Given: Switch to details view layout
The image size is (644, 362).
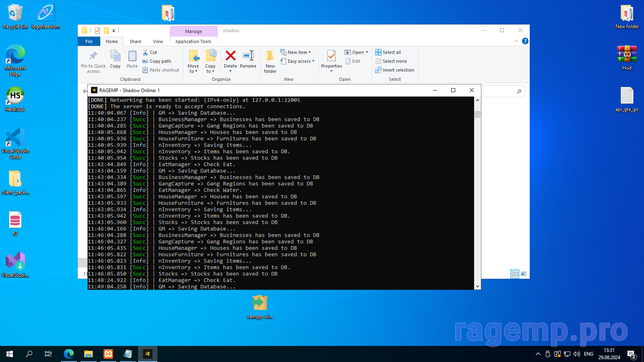Looking at the screenshot, I should point(515,274).
